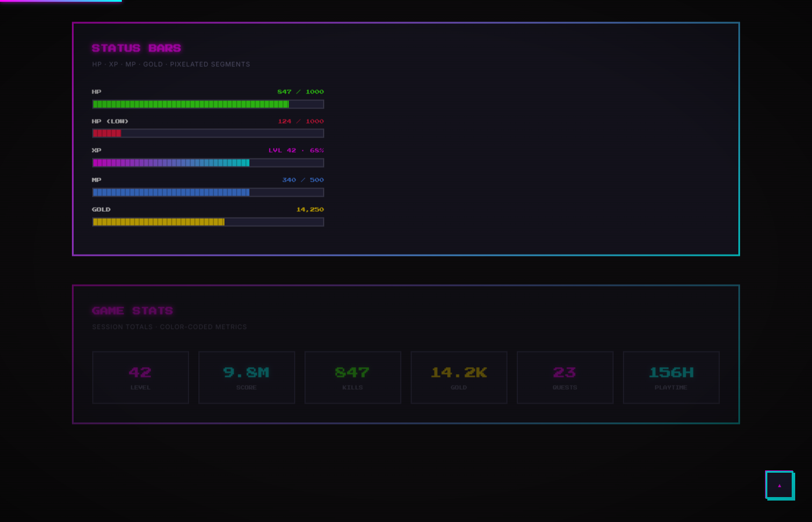Viewport: 812px width, 522px height.
Task: Click the red HP (Low) bar
Action: point(208,133)
